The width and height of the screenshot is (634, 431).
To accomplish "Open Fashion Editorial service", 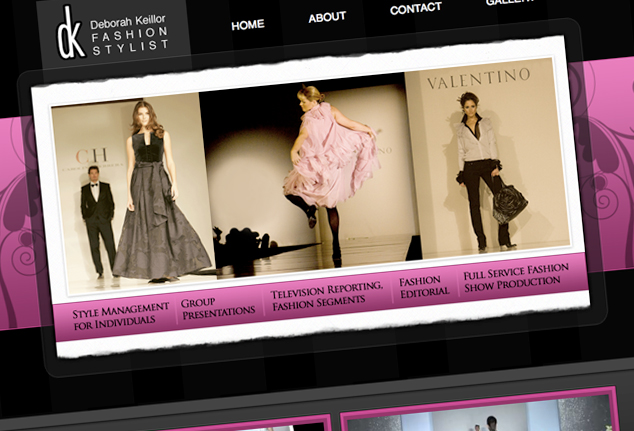I will tap(424, 286).
